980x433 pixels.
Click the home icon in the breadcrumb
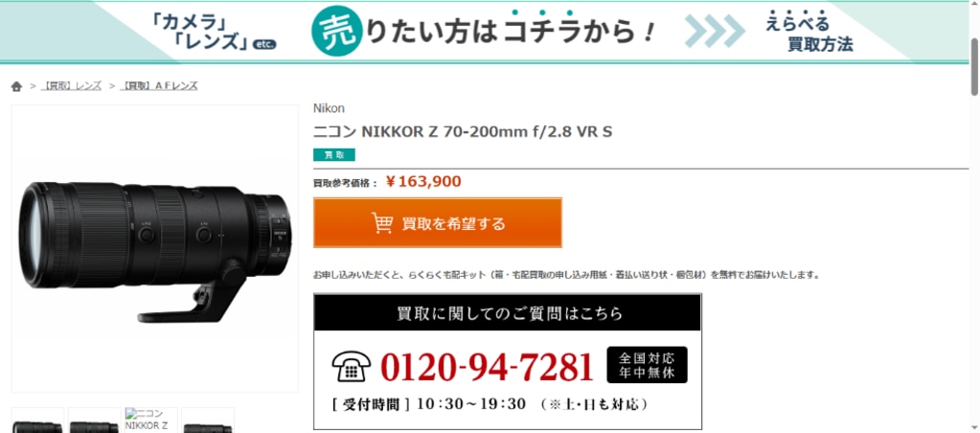pyautogui.click(x=16, y=86)
